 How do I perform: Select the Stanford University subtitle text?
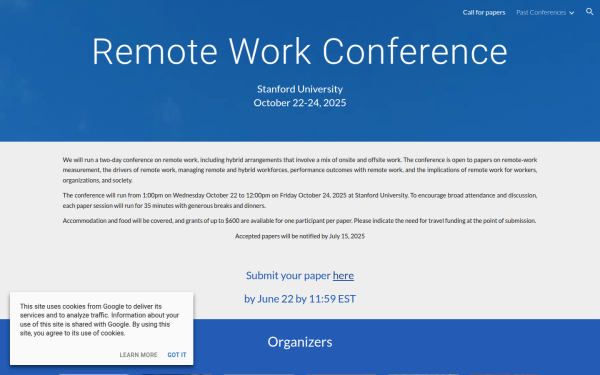(300, 89)
